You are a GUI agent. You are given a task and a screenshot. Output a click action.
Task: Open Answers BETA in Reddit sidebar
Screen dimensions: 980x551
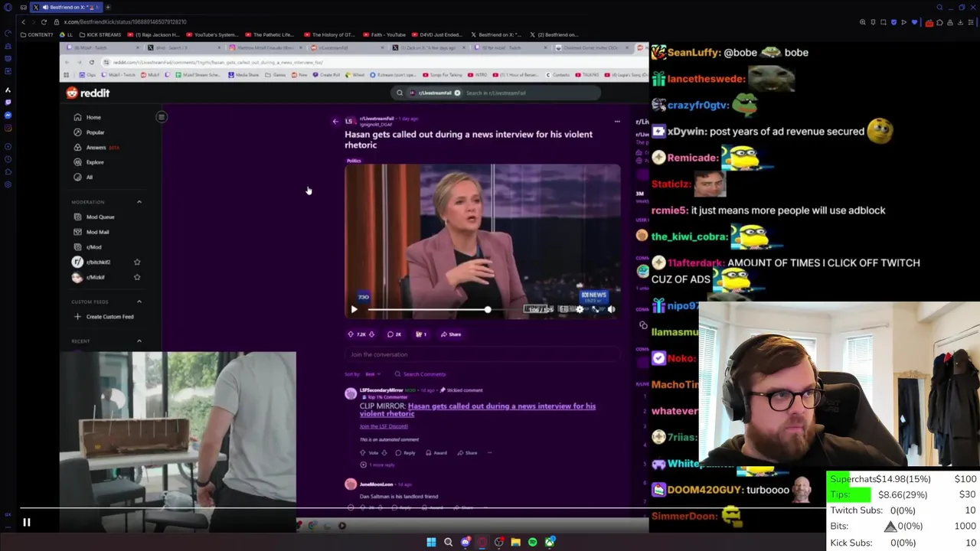coord(96,147)
